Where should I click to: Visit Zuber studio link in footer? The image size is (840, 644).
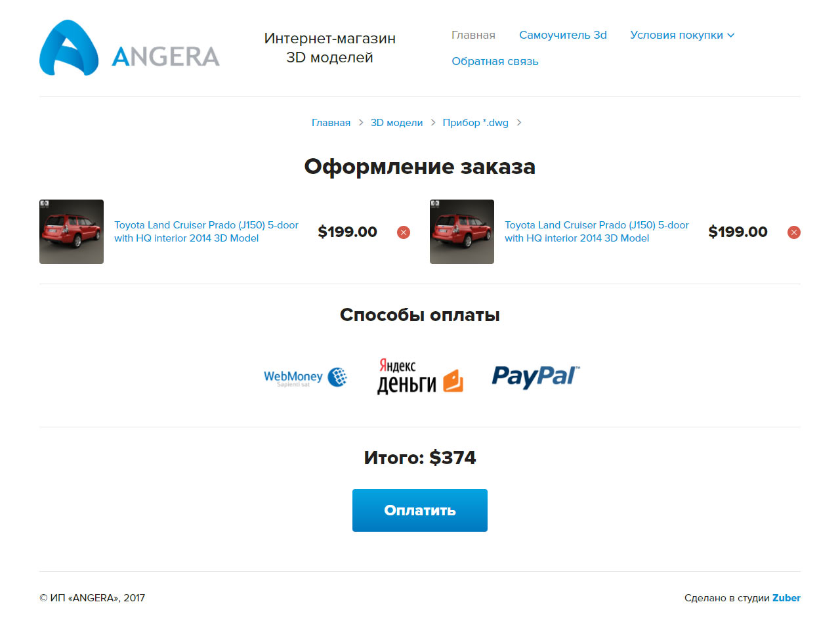[x=786, y=598]
